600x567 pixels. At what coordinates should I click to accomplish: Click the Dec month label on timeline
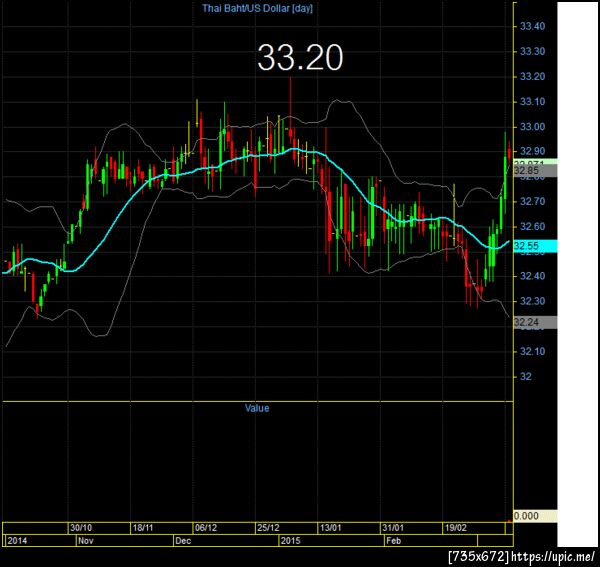[183, 541]
